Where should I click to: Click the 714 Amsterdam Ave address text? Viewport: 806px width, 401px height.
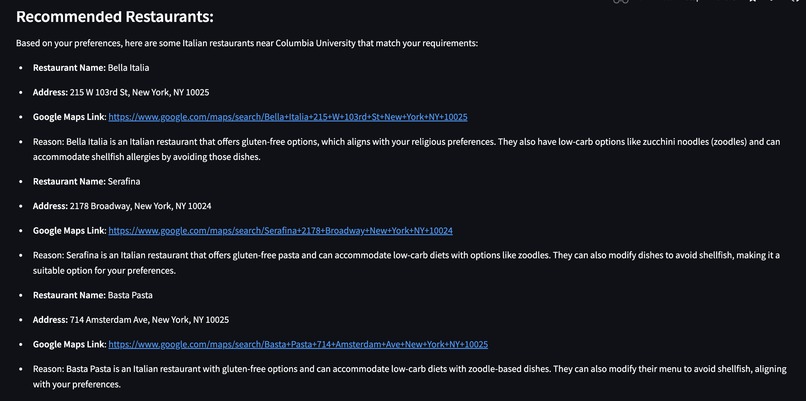click(148, 320)
